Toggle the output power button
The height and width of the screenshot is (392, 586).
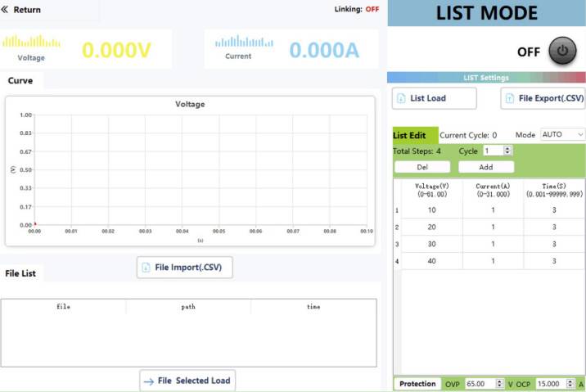561,51
